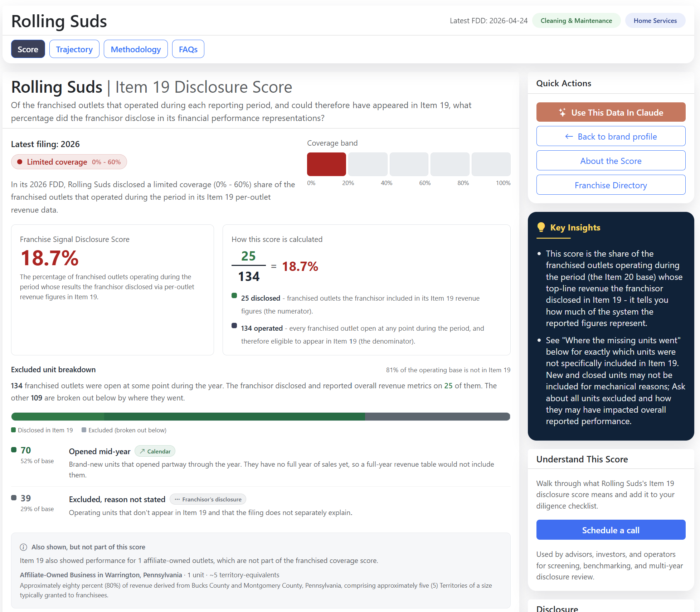Click the Latest FDD: 2026-04-24 text
Image resolution: width=700 pixels, height=612 pixels.
(488, 20)
